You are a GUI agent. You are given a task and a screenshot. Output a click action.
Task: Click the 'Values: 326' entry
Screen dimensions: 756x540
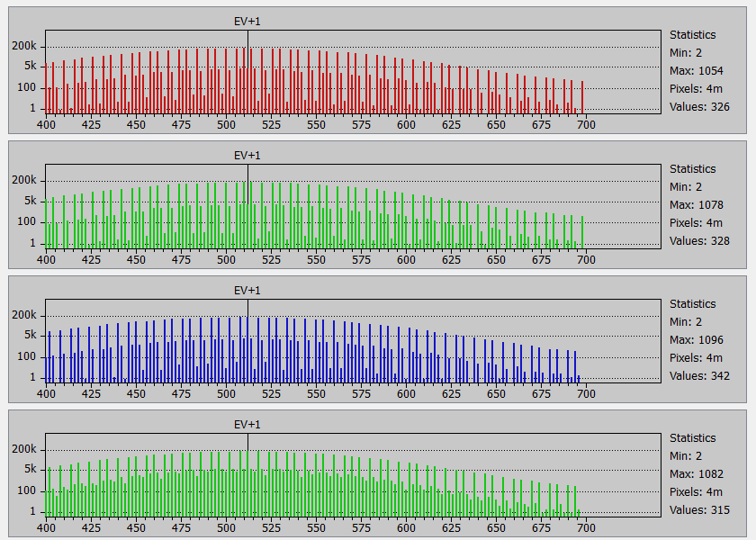coord(699,106)
